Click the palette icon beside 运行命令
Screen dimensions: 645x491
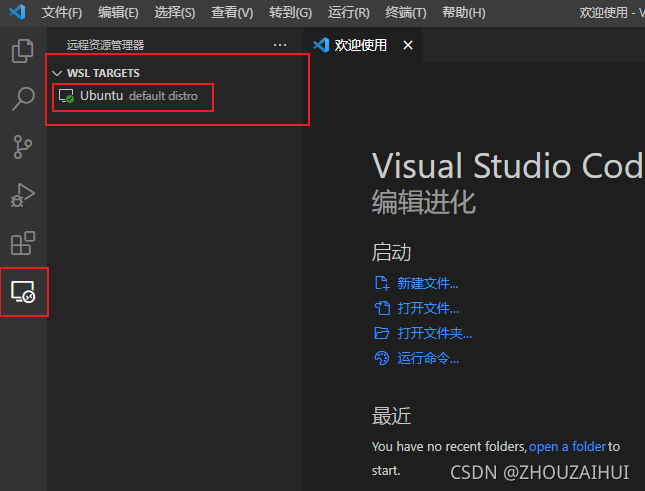[381, 358]
